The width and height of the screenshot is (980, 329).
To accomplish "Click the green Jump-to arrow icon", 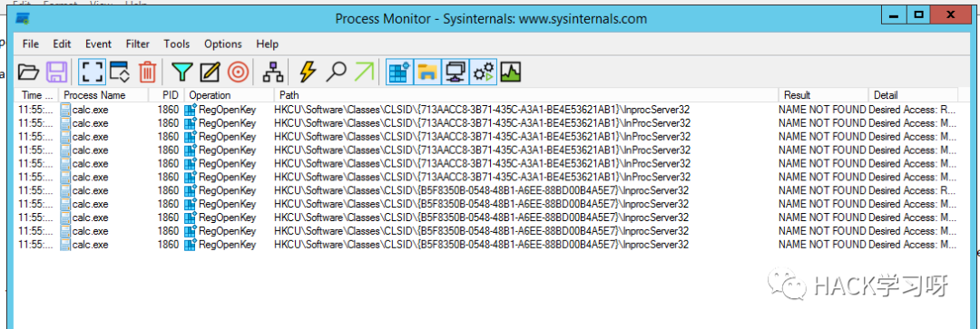I will pos(365,73).
